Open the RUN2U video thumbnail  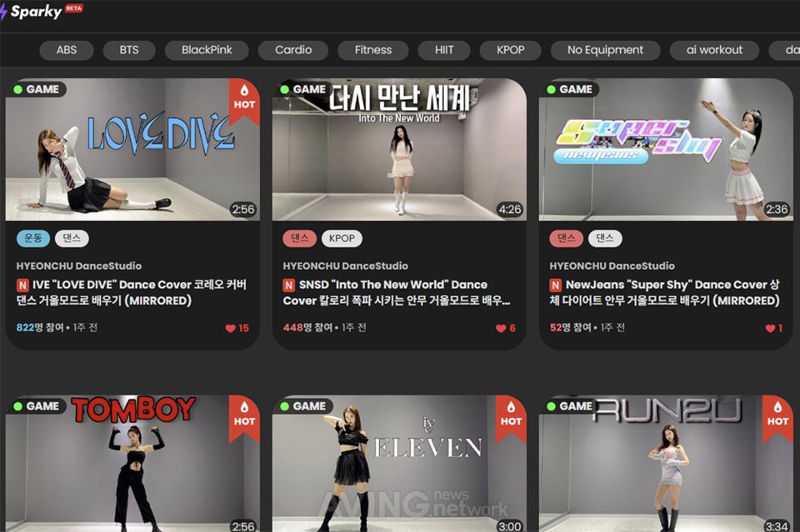pyautogui.click(x=666, y=464)
